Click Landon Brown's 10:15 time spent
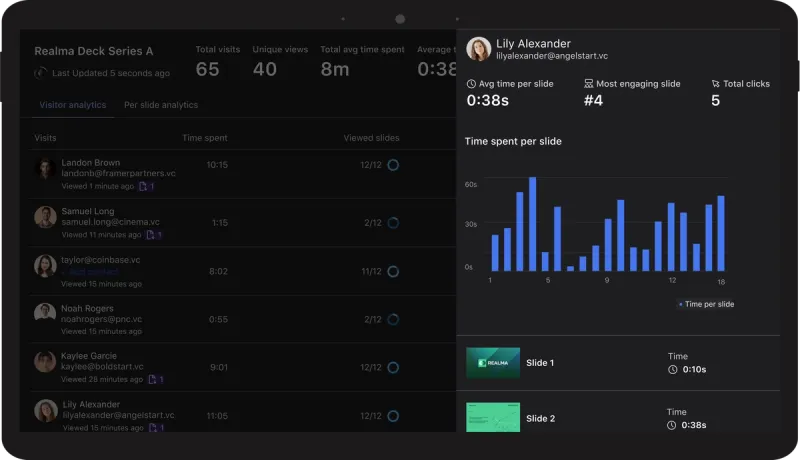 coord(217,165)
